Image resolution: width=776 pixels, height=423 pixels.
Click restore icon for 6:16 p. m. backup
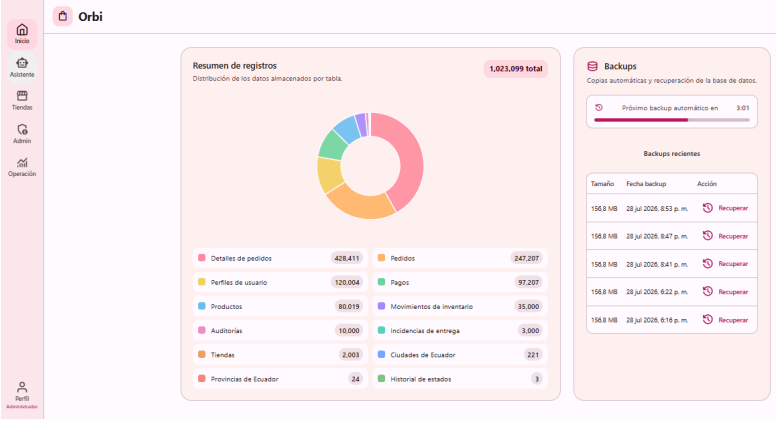click(708, 320)
